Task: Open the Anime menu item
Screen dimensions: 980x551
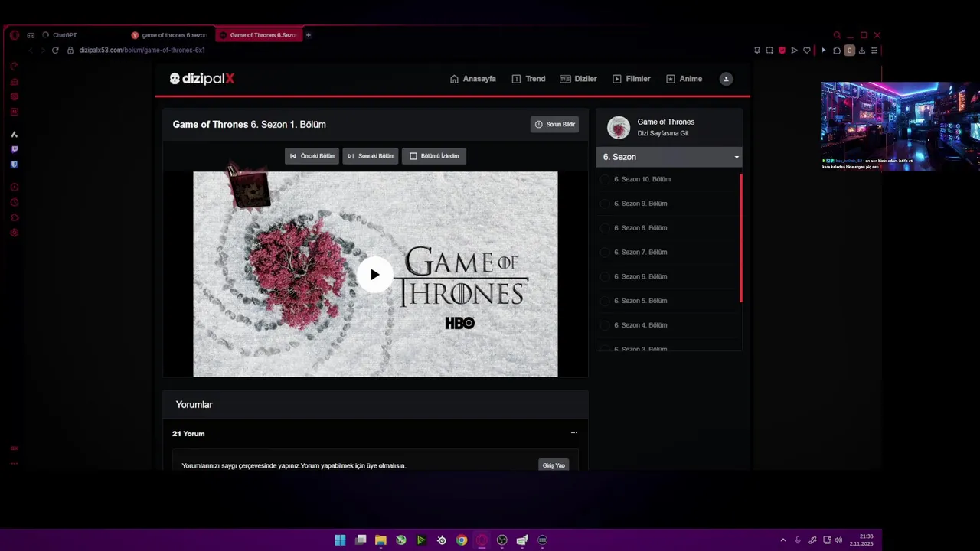Action: click(684, 79)
